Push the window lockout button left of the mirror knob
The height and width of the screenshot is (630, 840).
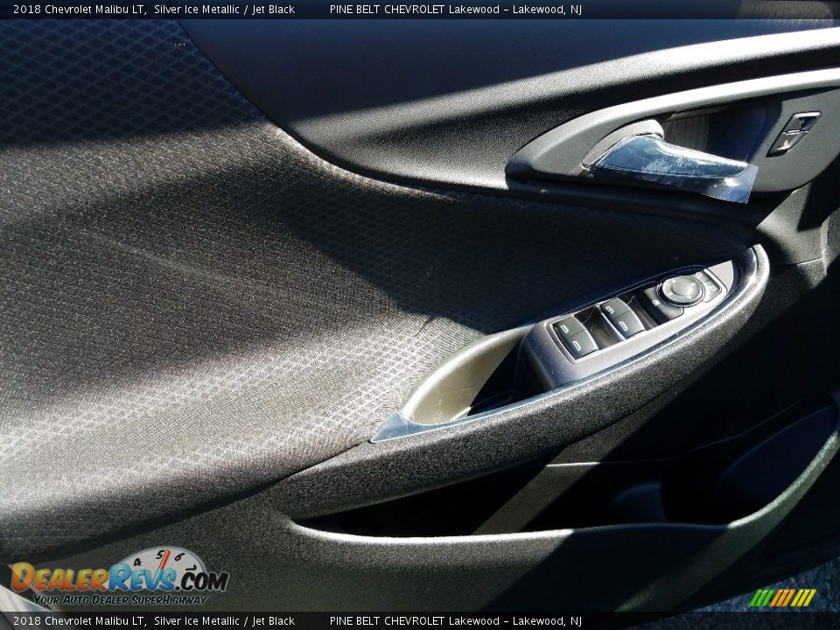654,304
